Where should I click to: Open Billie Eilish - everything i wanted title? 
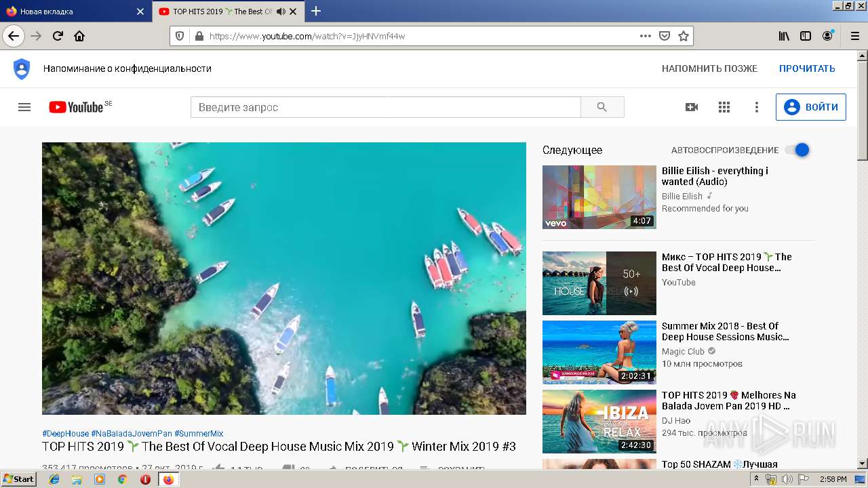(x=715, y=176)
